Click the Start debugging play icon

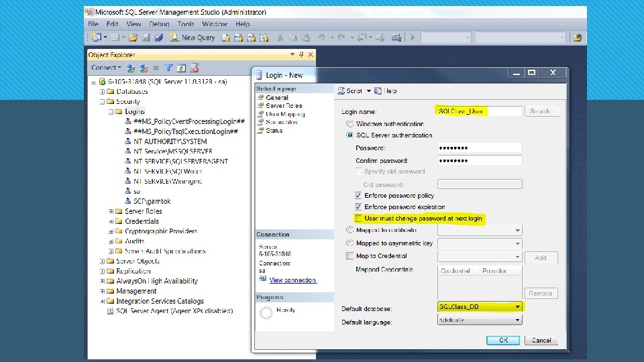[413, 38]
